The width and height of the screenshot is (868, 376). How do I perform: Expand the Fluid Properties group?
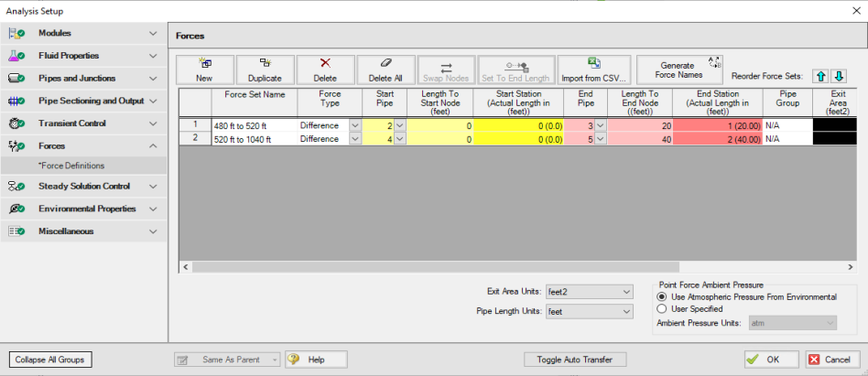pyautogui.click(x=83, y=56)
